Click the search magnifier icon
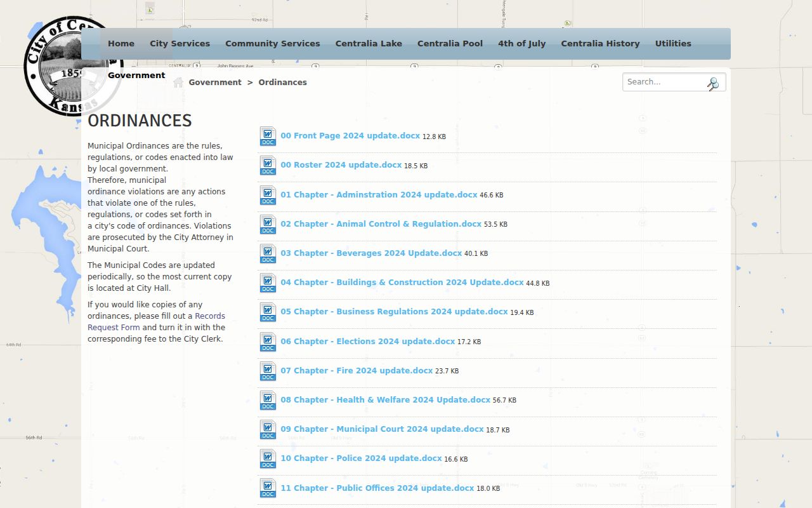 (x=713, y=83)
